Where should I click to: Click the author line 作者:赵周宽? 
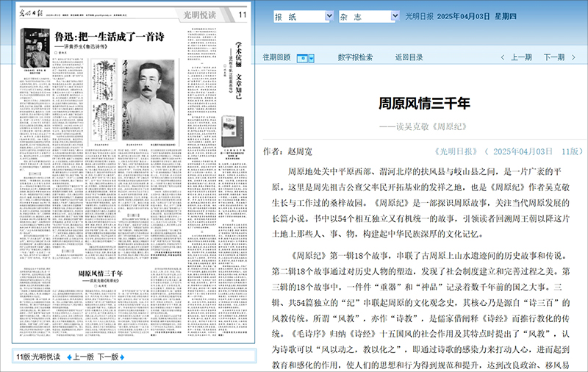click(x=287, y=151)
